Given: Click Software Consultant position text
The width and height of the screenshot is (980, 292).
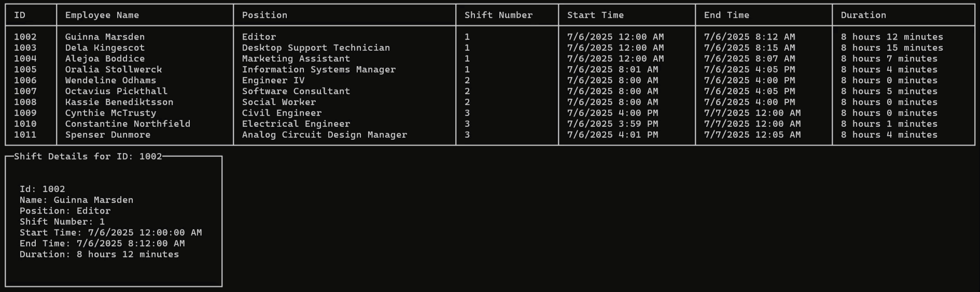Looking at the screenshot, I should pyautogui.click(x=296, y=91).
